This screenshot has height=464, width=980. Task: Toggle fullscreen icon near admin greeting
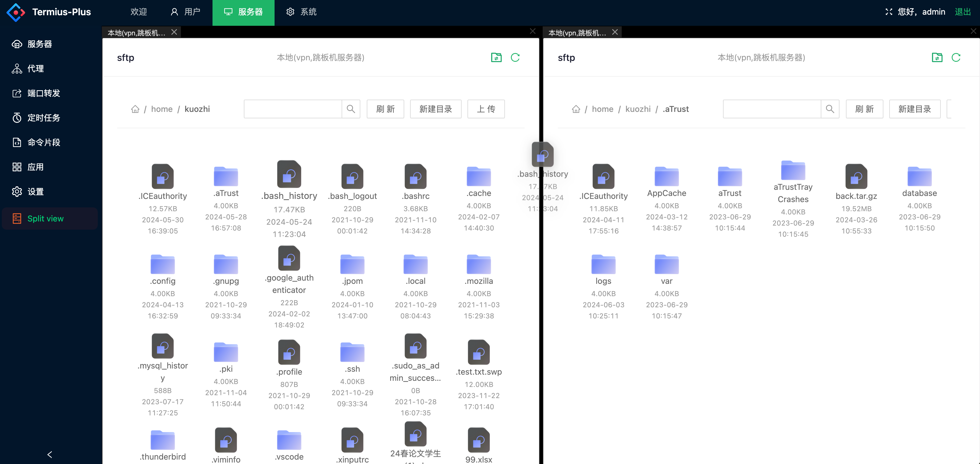(889, 12)
